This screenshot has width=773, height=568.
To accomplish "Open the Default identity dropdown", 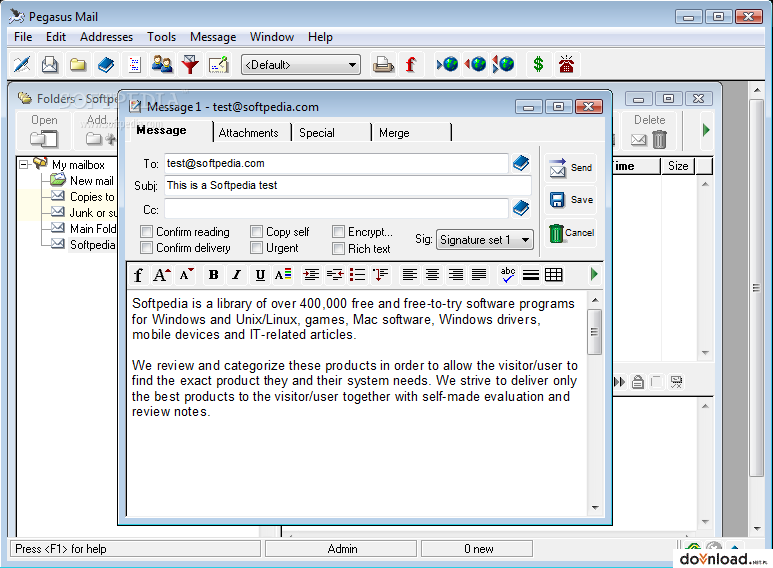I will pyautogui.click(x=301, y=65).
